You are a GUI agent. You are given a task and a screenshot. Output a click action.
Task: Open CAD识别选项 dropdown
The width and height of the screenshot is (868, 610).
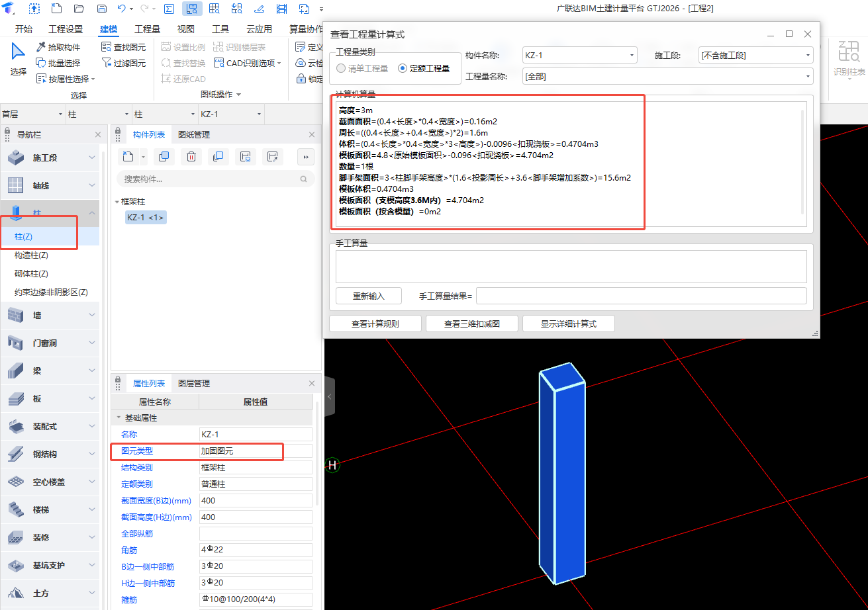click(x=248, y=63)
